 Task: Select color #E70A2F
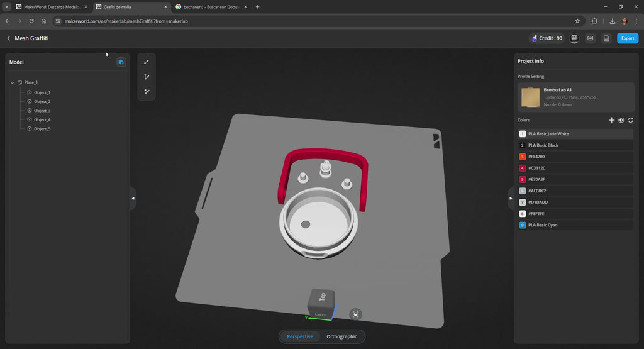[575, 179]
